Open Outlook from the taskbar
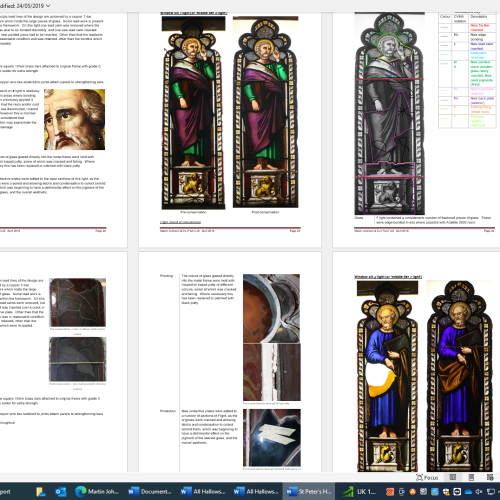 pyautogui.click(x=61, y=492)
